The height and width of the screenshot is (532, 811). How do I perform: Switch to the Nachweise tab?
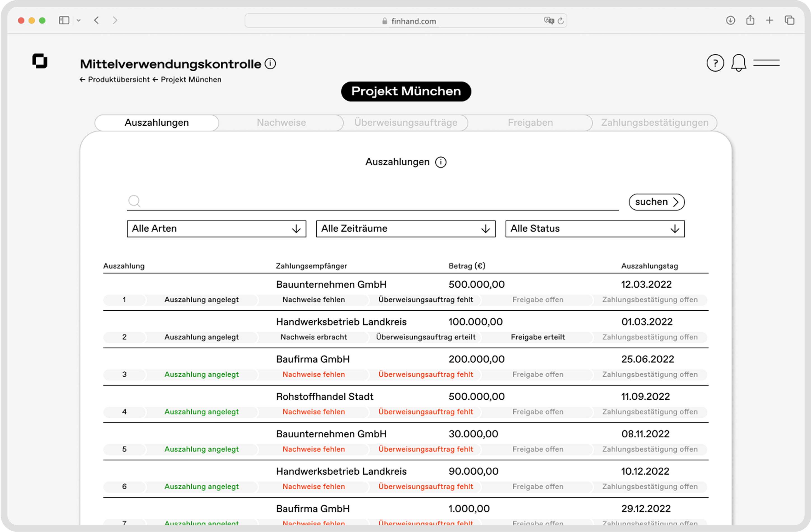281,123
